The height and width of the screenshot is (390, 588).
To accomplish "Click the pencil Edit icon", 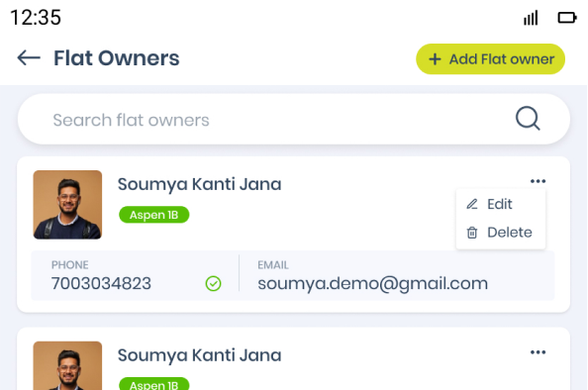I will point(472,204).
